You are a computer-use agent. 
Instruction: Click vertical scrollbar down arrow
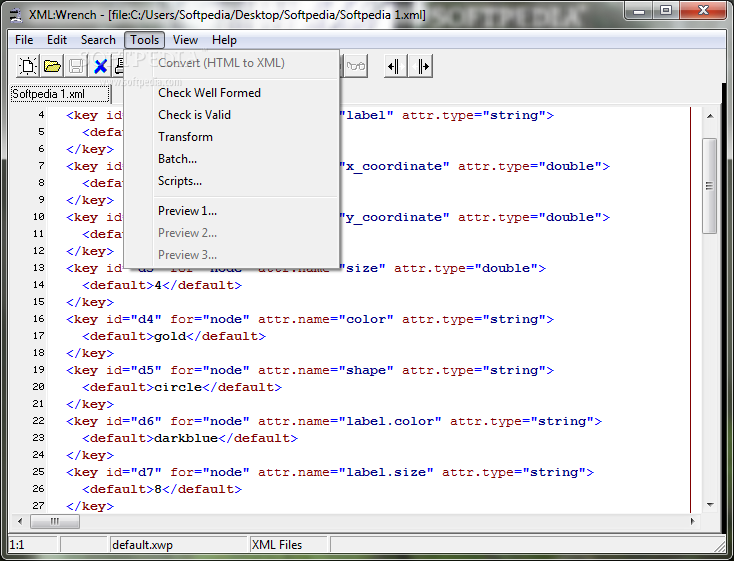pos(710,505)
